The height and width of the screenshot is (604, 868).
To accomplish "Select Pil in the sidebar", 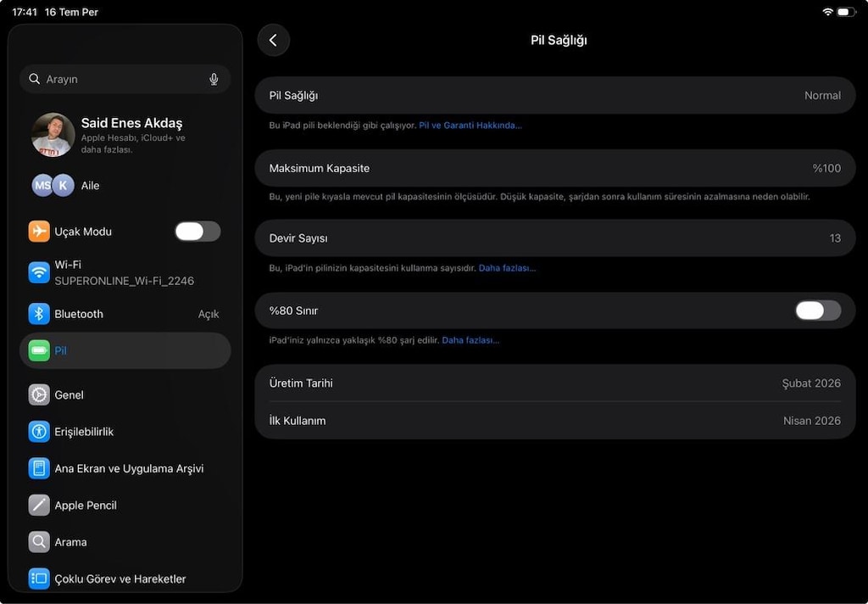I will [125, 350].
